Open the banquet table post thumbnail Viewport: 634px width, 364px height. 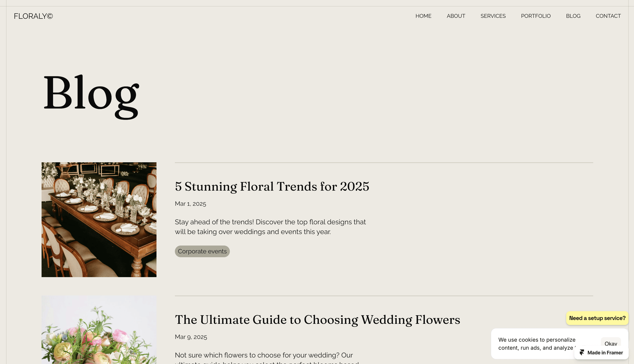tap(99, 220)
